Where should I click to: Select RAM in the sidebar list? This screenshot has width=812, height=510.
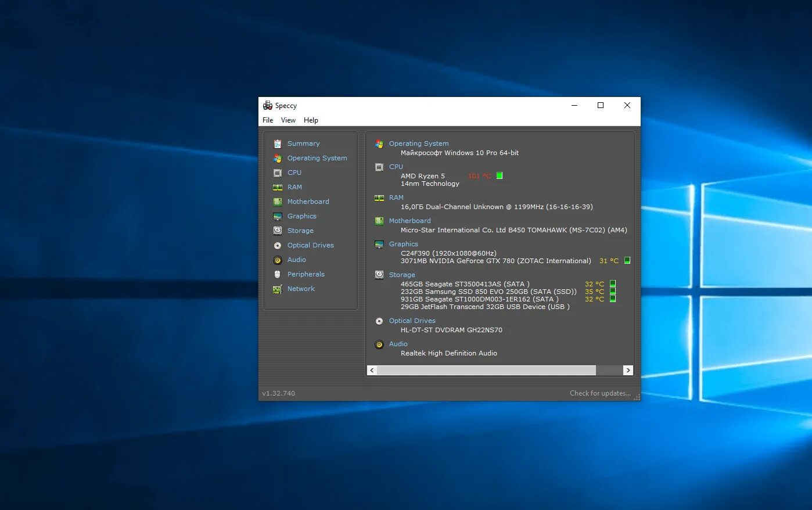point(294,187)
